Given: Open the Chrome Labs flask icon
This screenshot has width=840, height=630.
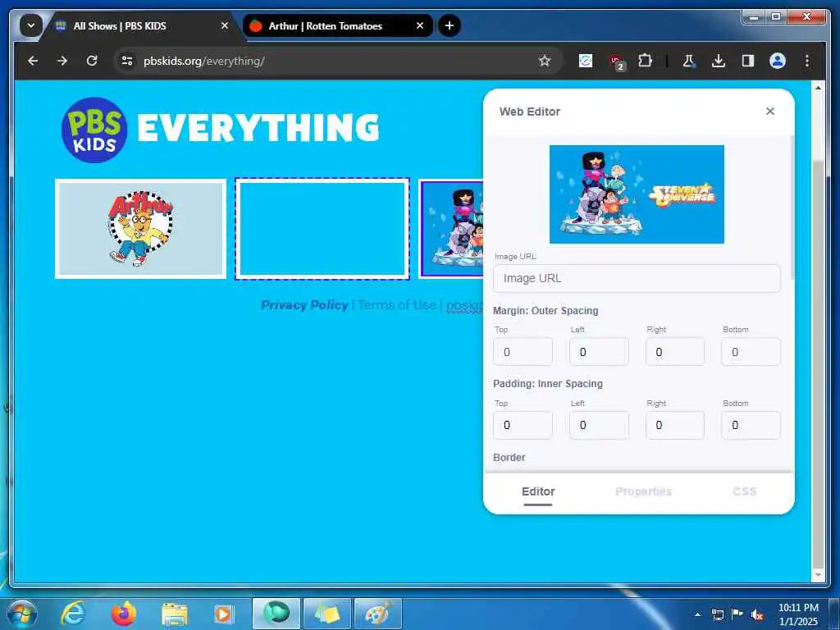Looking at the screenshot, I should click(688, 61).
